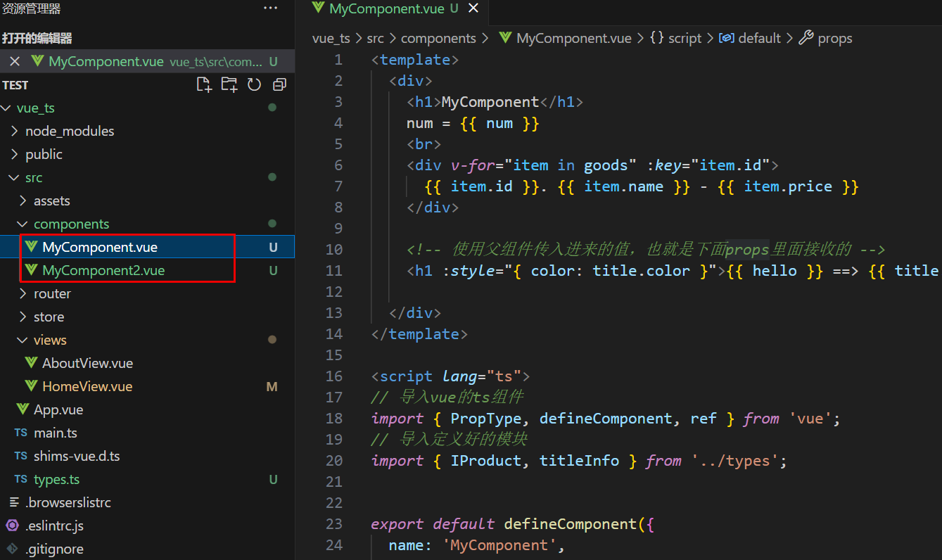Click item.price in the line 7 template
The height and width of the screenshot is (560, 942).
[788, 186]
